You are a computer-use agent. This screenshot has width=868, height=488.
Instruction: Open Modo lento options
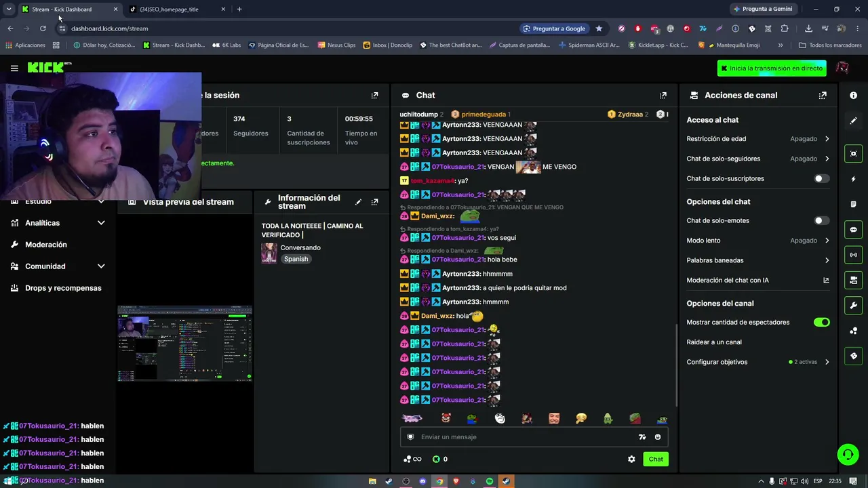point(757,241)
